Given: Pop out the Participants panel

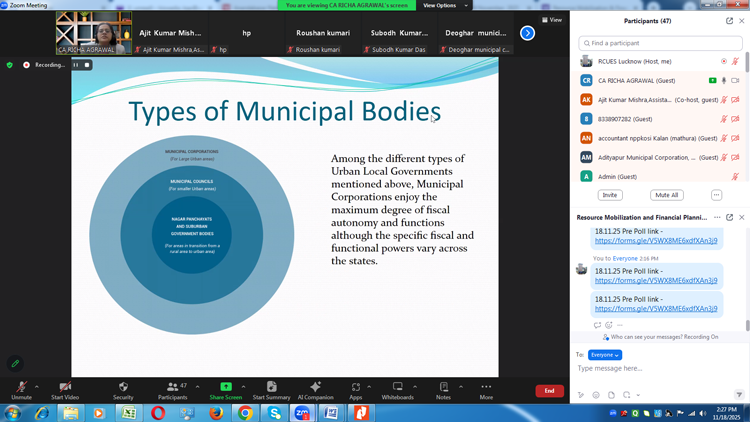Looking at the screenshot, I should click(x=729, y=20).
